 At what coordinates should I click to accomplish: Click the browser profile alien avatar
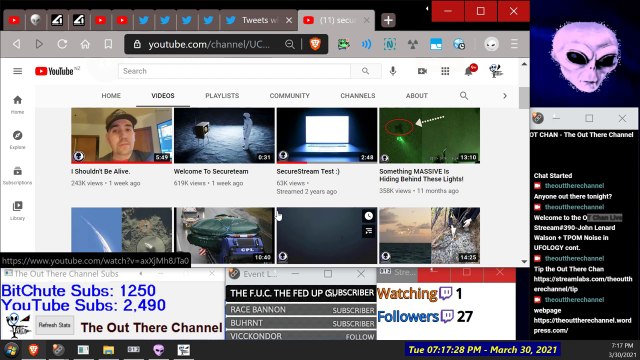(491, 44)
